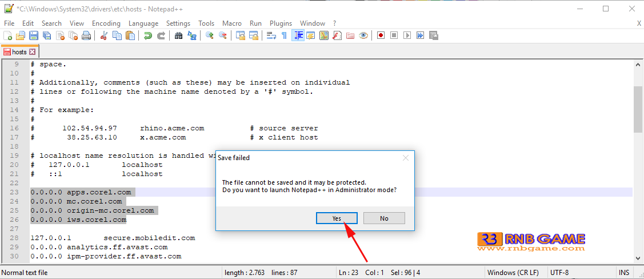
Task: Open Find with the binoculars icon
Action: (179, 36)
